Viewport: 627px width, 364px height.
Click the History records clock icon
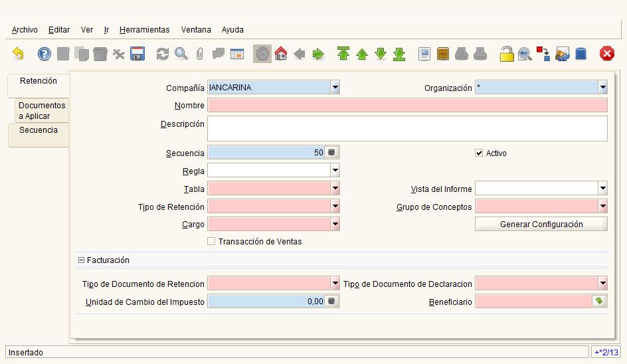(262, 54)
